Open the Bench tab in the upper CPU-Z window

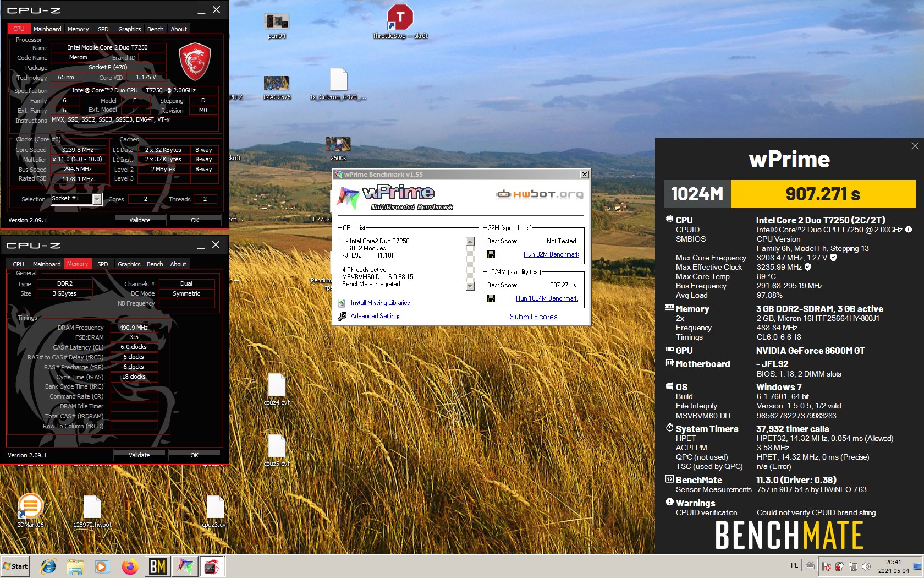coord(155,29)
